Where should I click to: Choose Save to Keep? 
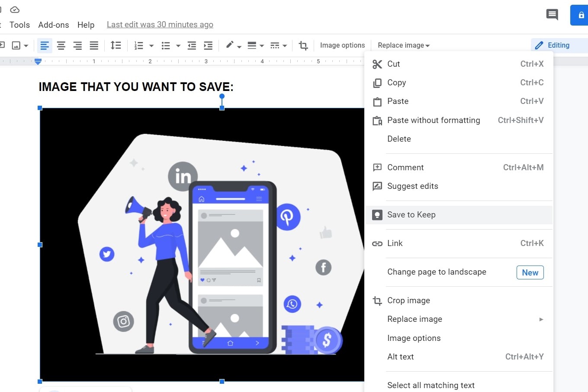pyautogui.click(x=459, y=214)
